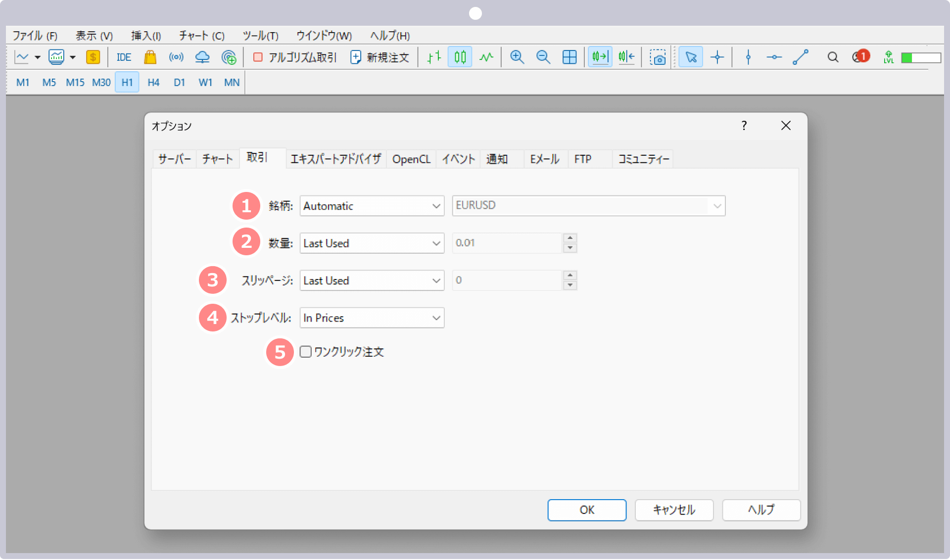Expand the line chart type dropdown arrow
The width and height of the screenshot is (950, 560).
(x=38, y=57)
